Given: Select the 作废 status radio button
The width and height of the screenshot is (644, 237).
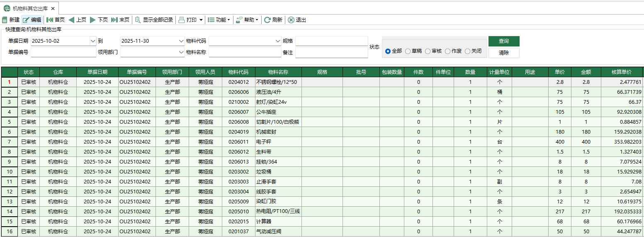Looking at the screenshot, I should 448,51.
